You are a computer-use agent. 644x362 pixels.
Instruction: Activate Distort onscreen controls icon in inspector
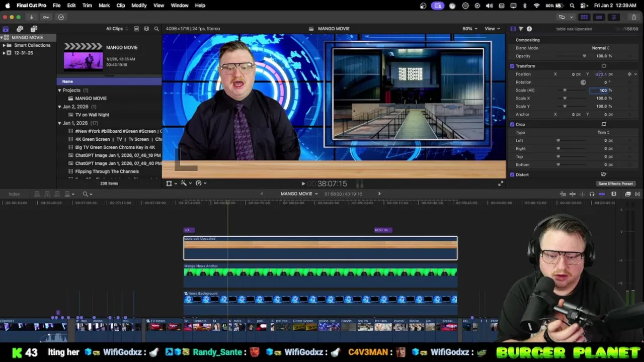(604, 174)
